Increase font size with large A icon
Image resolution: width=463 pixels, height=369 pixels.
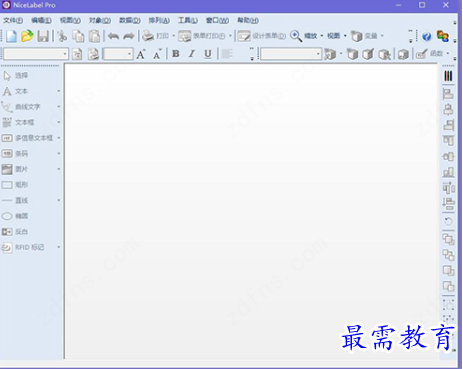(141, 54)
